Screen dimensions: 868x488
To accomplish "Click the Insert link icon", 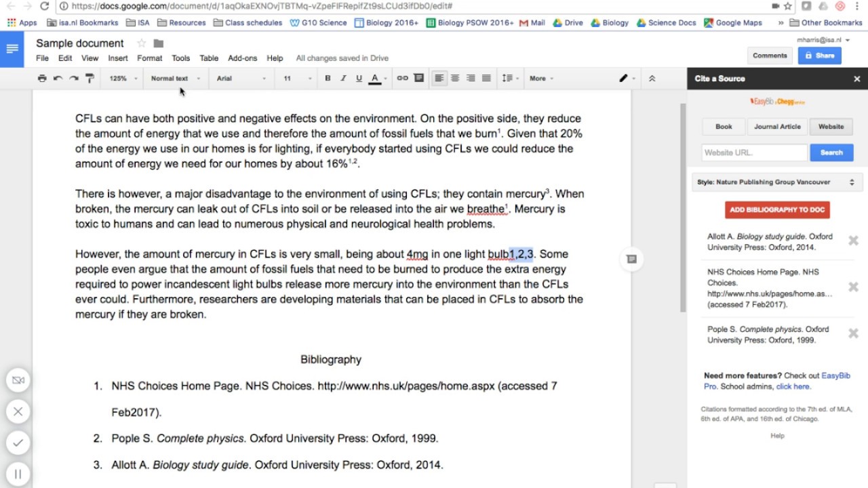I will pyautogui.click(x=403, y=79).
